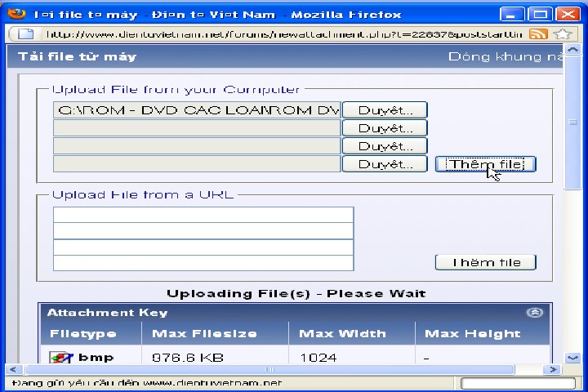Click the vertical scrollbar thumb
Viewport: 588px width, 392px height.
pyautogui.click(x=572, y=122)
